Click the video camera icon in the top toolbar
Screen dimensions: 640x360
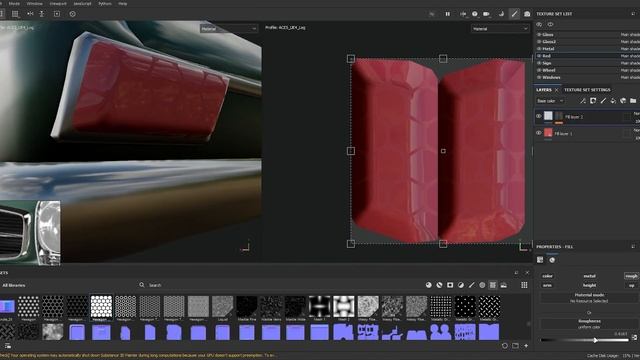coord(487,14)
